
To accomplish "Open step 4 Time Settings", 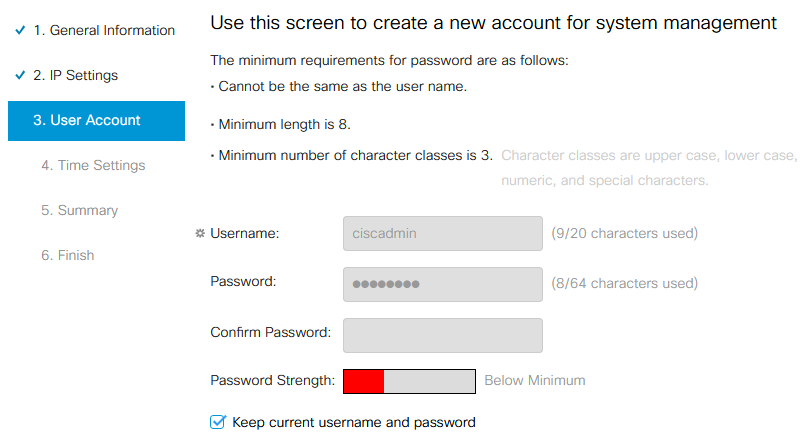I will click(93, 165).
